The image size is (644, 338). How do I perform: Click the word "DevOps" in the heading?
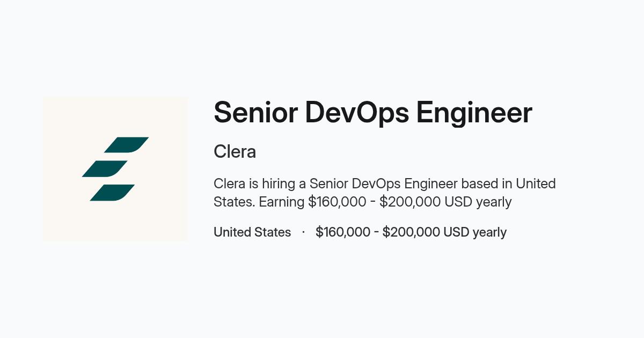(x=356, y=113)
